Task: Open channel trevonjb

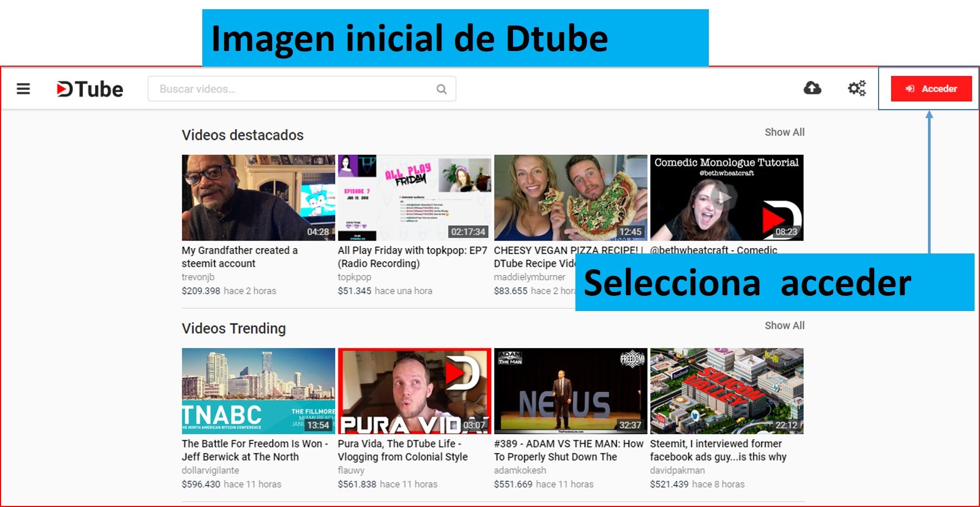Action: point(198,277)
